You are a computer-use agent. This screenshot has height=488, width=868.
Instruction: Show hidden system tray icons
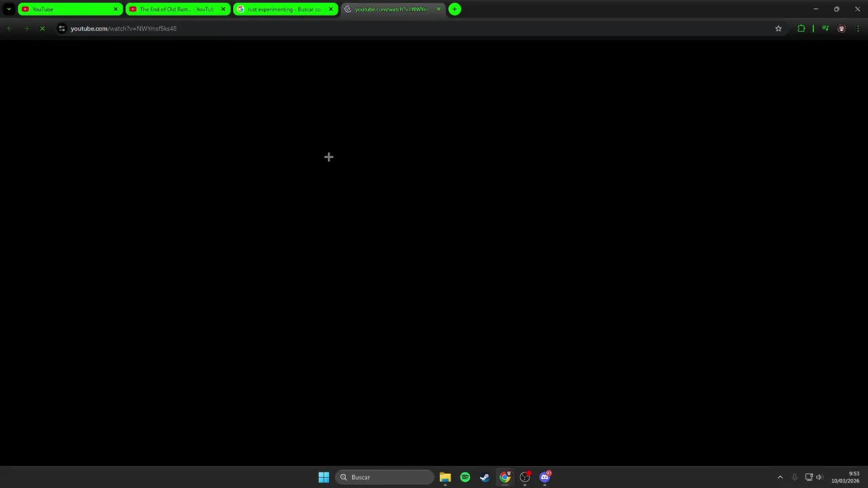[780, 477]
